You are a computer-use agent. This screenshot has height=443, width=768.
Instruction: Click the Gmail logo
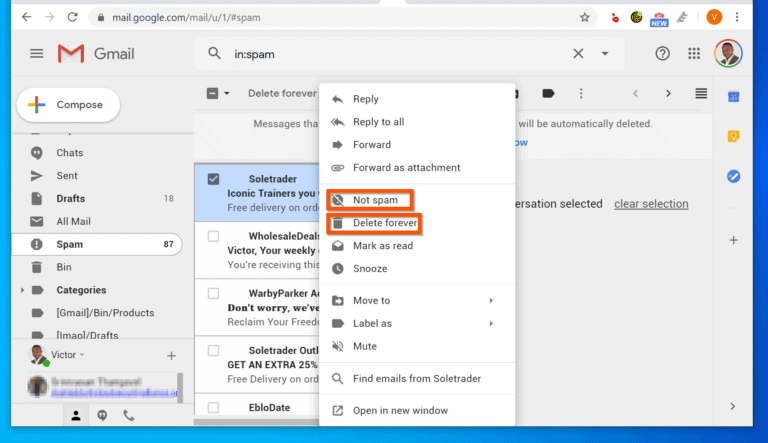[x=96, y=53]
